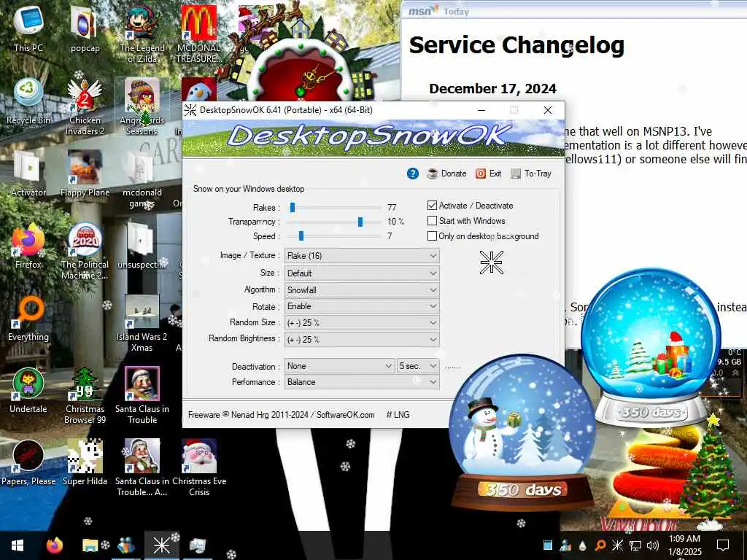Open the messenger buddies taskbar icon
Image resolution: width=747 pixels, height=560 pixels.
[125, 545]
